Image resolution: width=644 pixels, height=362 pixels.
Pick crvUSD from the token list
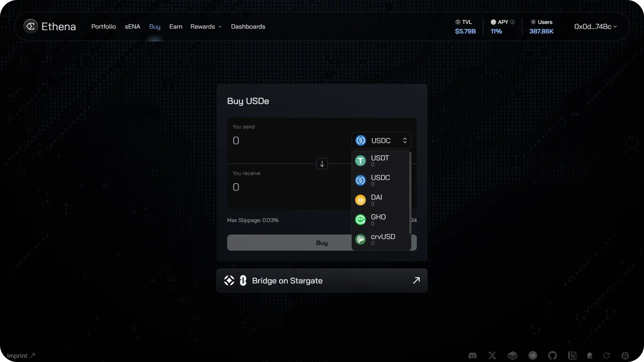[381, 239]
